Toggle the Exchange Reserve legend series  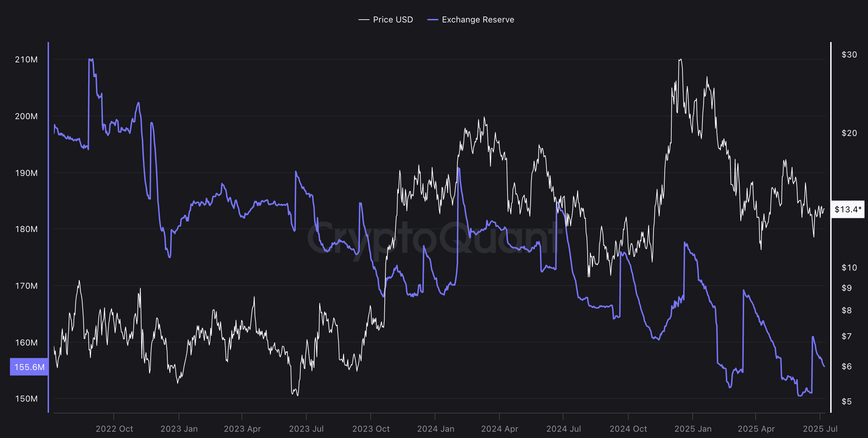pos(471,20)
